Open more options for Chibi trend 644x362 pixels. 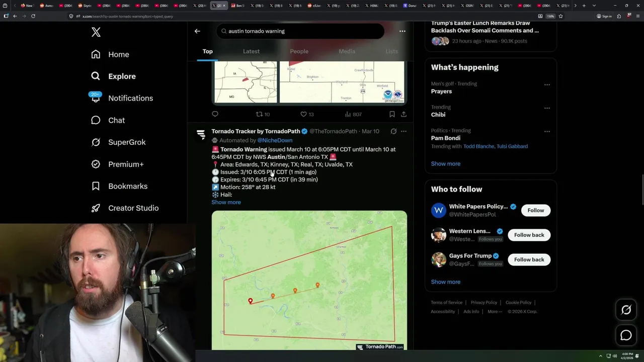tap(547, 108)
